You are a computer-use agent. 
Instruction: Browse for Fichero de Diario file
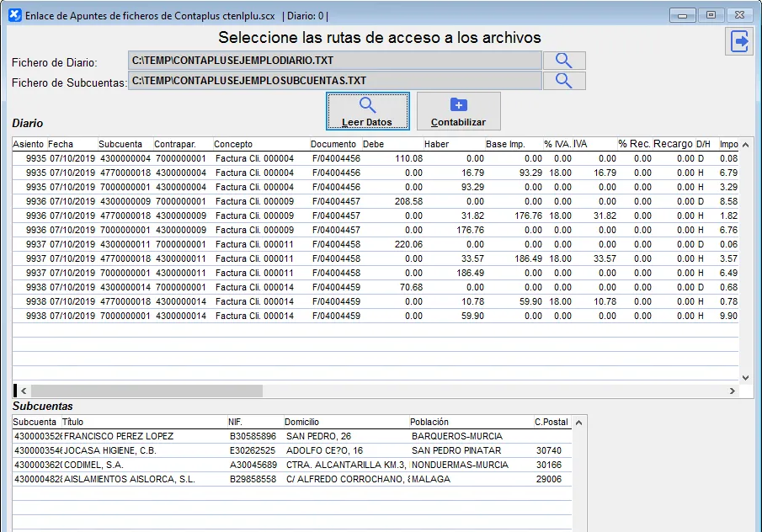pyautogui.click(x=563, y=61)
